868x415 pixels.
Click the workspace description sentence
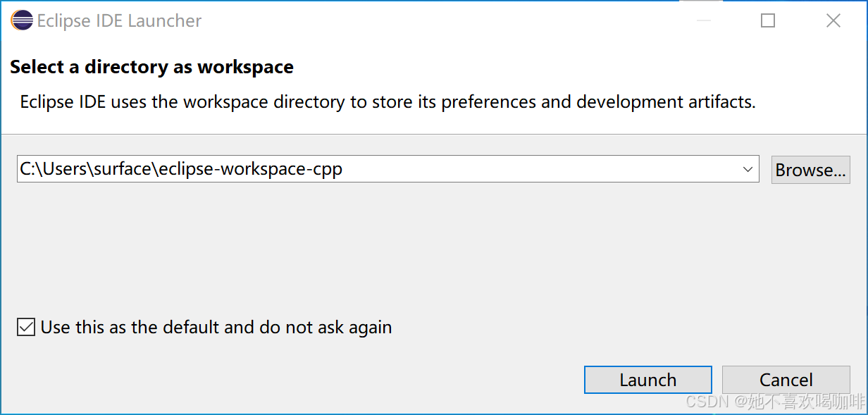pyautogui.click(x=387, y=101)
